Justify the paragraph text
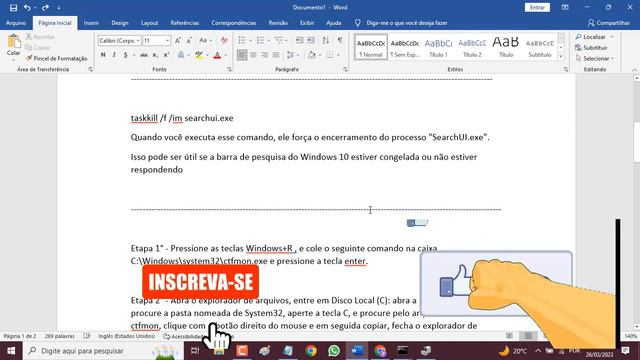This screenshot has height=360, width=640. pos(276,55)
